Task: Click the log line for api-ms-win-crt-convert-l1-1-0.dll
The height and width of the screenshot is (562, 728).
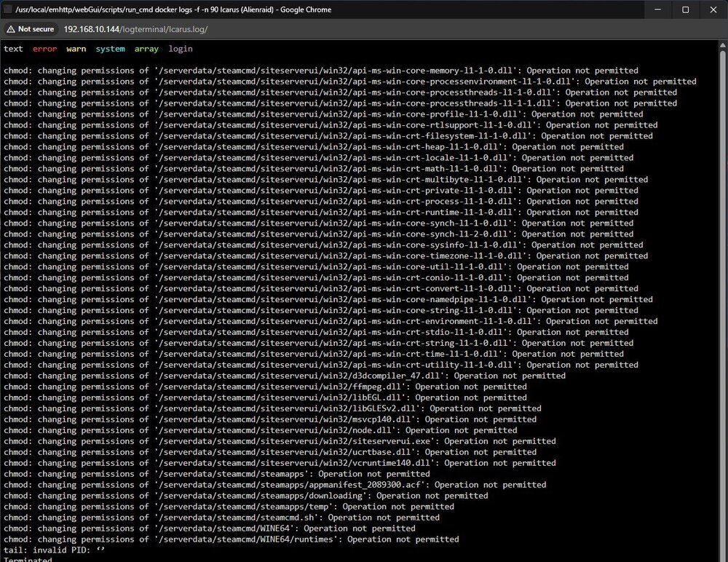Action: pyautogui.click(x=321, y=289)
